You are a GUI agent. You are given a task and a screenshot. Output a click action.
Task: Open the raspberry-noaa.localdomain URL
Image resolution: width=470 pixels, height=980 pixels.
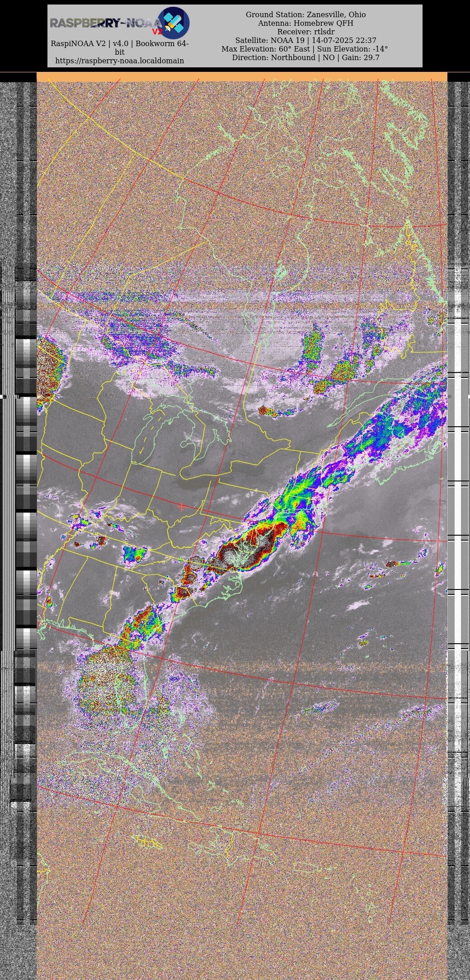point(119,61)
